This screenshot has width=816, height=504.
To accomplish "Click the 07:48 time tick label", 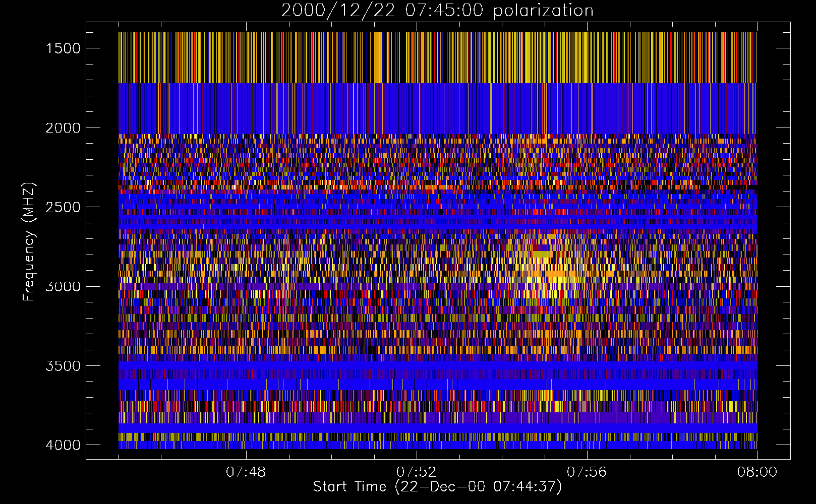I will click(246, 472).
